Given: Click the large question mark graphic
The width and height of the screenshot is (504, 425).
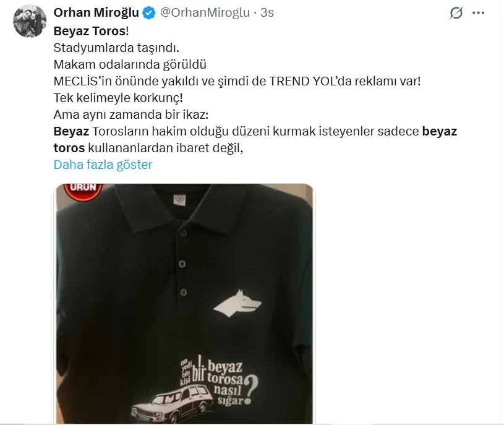Looking at the screenshot, I should (250, 390).
